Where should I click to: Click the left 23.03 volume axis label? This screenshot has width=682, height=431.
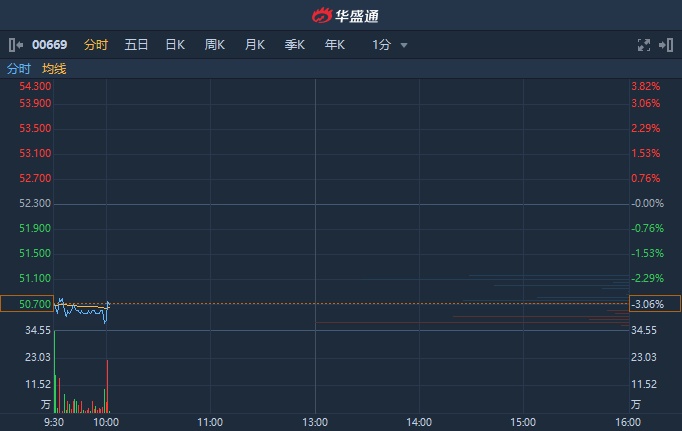[38, 357]
